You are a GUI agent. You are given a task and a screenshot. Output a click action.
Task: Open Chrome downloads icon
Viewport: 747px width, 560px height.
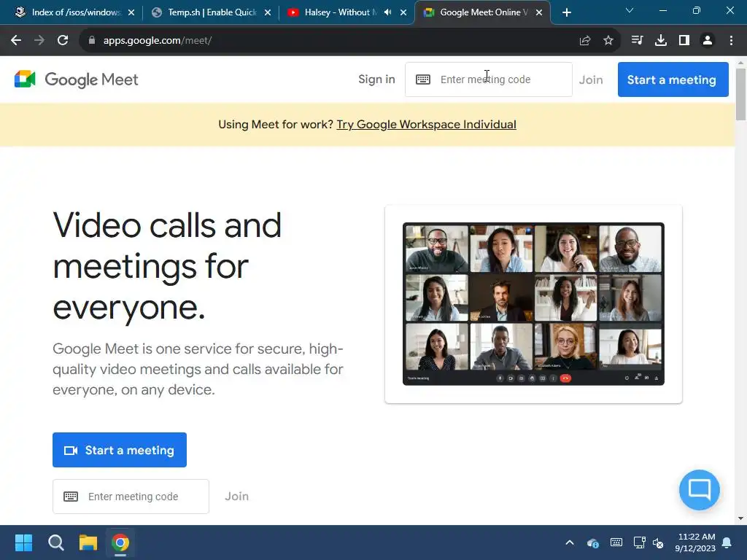click(x=661, y=41)
